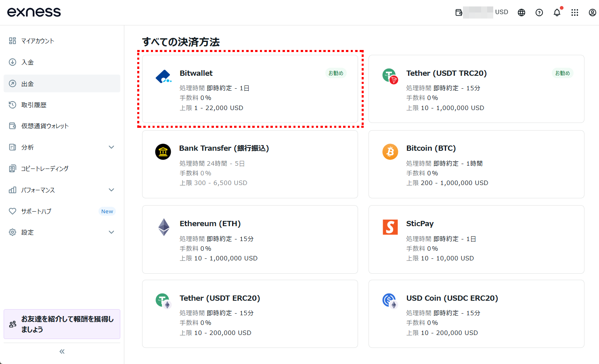This screenshot has height=364, width=599.
Task: Click the 取引履歴 history clock icon
Action: pos(13,105)
